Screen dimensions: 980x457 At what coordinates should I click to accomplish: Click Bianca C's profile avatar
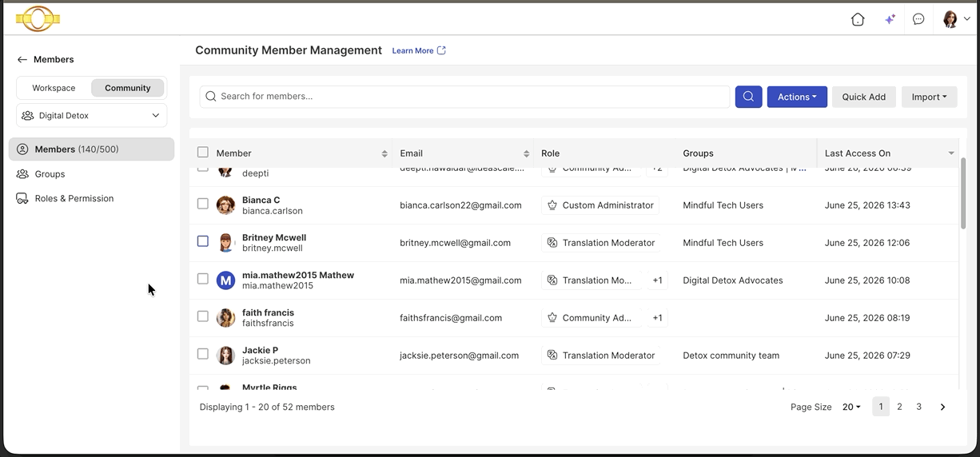[x=226, y=205]
